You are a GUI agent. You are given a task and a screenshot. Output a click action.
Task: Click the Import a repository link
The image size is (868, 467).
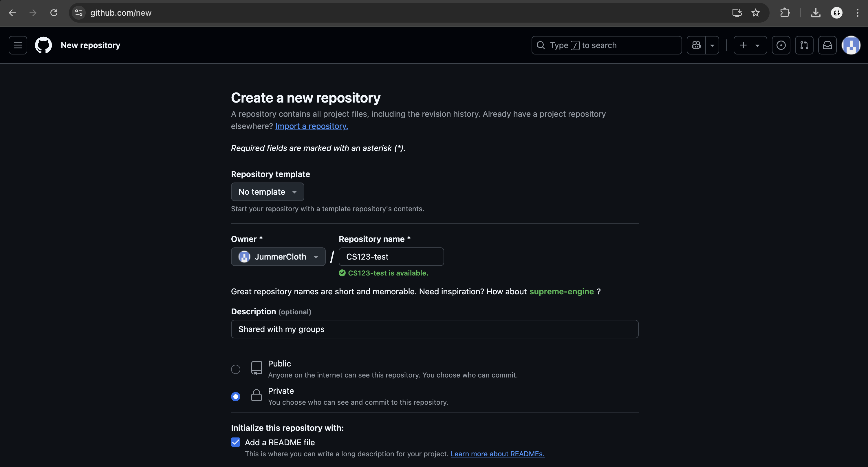pyautogui.click(x=312, y=126)
